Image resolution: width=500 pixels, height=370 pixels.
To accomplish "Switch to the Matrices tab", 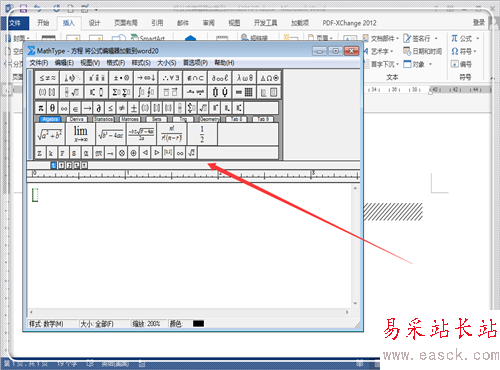I will coord(130,119).
